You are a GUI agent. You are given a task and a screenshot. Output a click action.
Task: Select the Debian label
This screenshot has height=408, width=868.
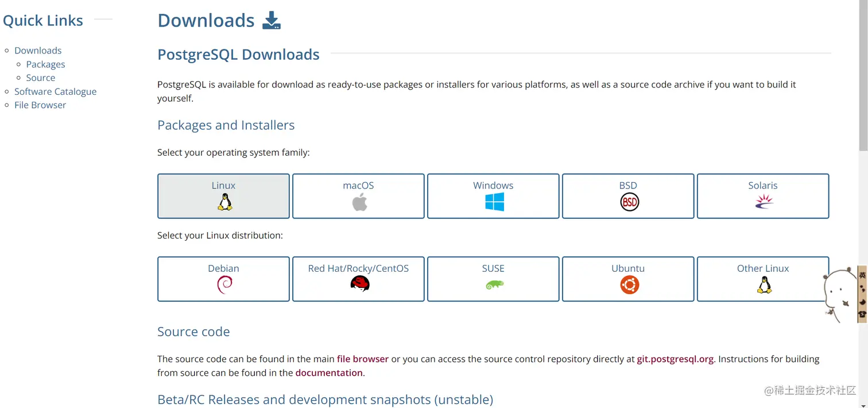(x=223, y=268)
